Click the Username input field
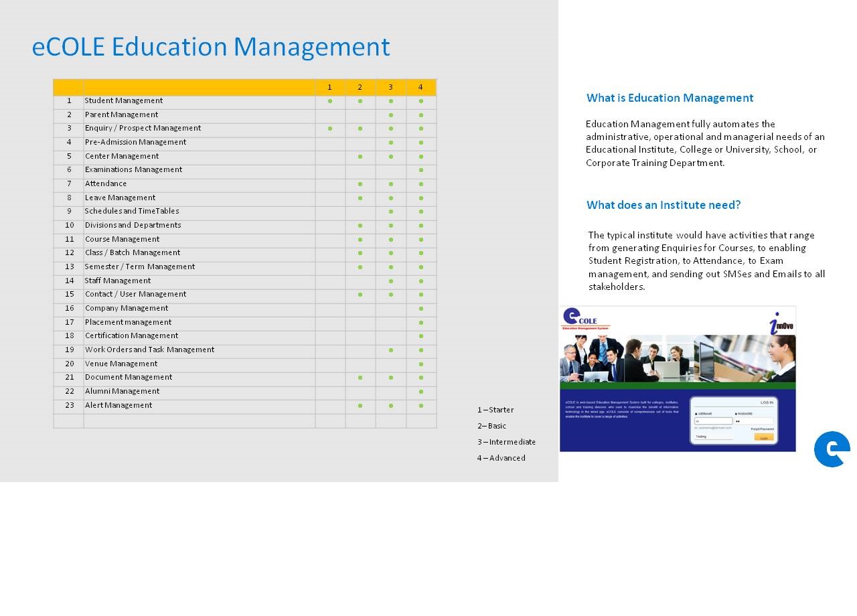This screenshot has height=616, width=857. coord(713,421)
